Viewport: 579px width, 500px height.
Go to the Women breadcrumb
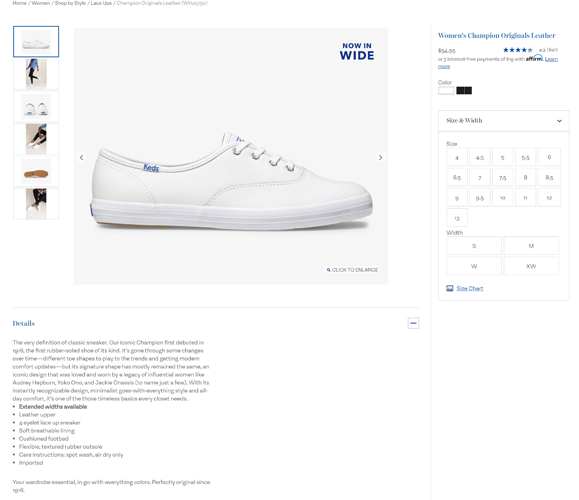click(41, 3)
